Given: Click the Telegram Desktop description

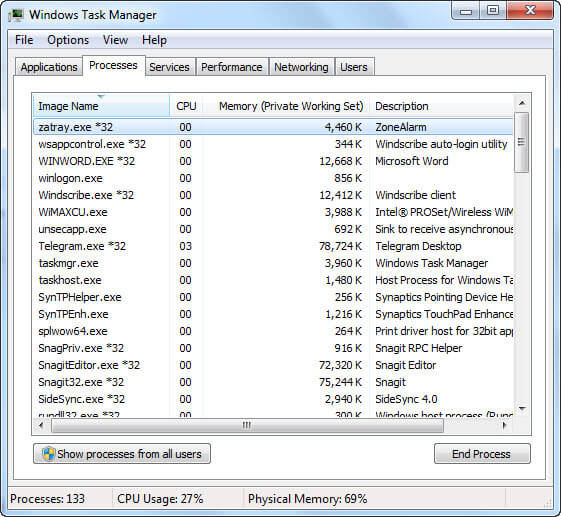Looking at the screenshot, I should [x=418, y=246].
